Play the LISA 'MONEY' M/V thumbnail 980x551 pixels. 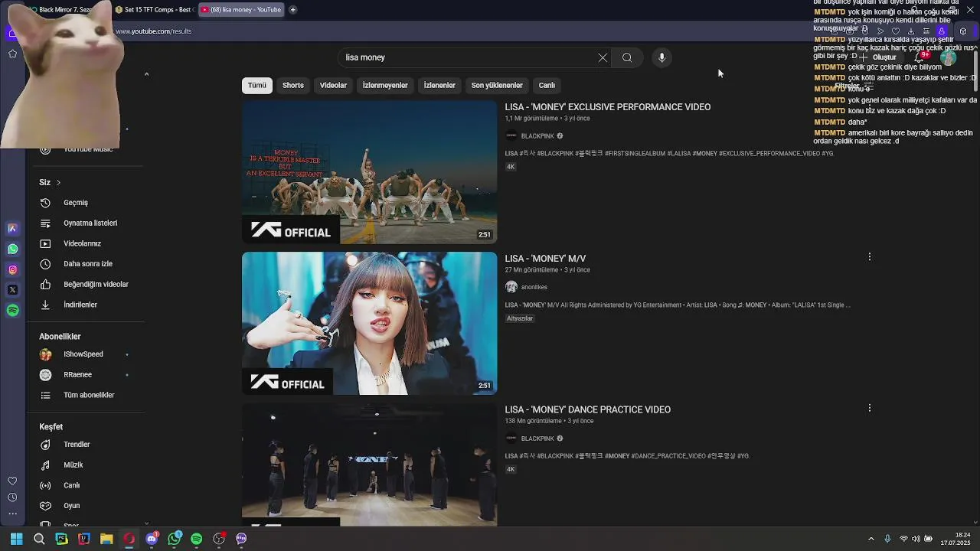370,324
